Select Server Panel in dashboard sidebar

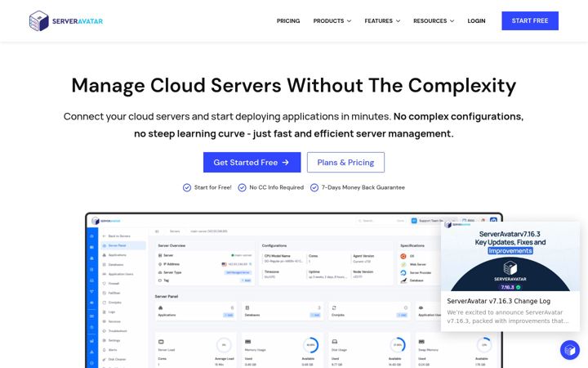(x=123, y=245)
